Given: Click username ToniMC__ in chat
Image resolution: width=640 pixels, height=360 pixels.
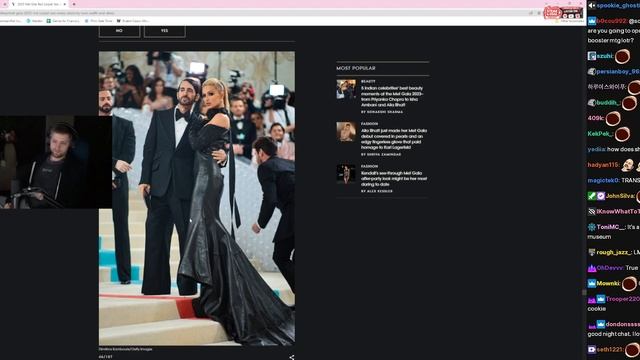Looking at the screenshot, I should [611, 227].
